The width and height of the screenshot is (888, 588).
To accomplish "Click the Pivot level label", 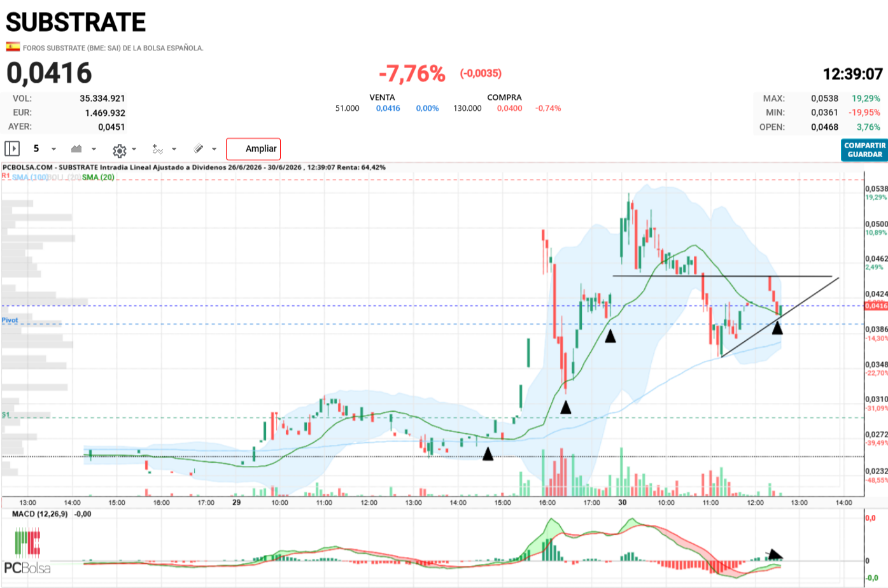I will coord(10,320).
